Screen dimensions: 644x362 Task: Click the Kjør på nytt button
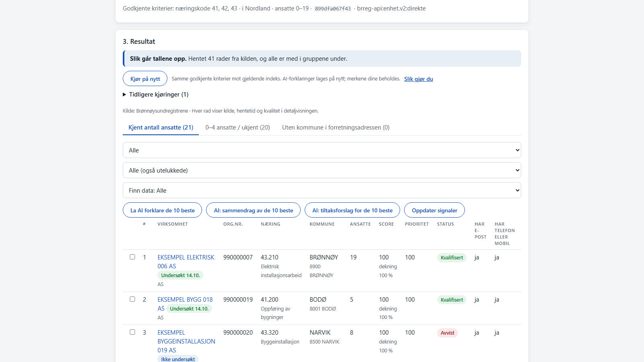pyautogui.click(x=145, y=79)
